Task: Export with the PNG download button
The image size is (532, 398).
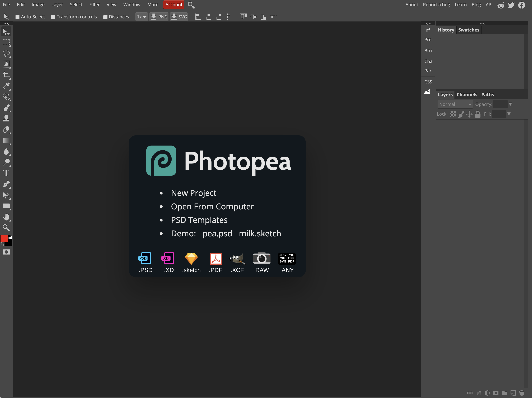Action: coord(159,17)
